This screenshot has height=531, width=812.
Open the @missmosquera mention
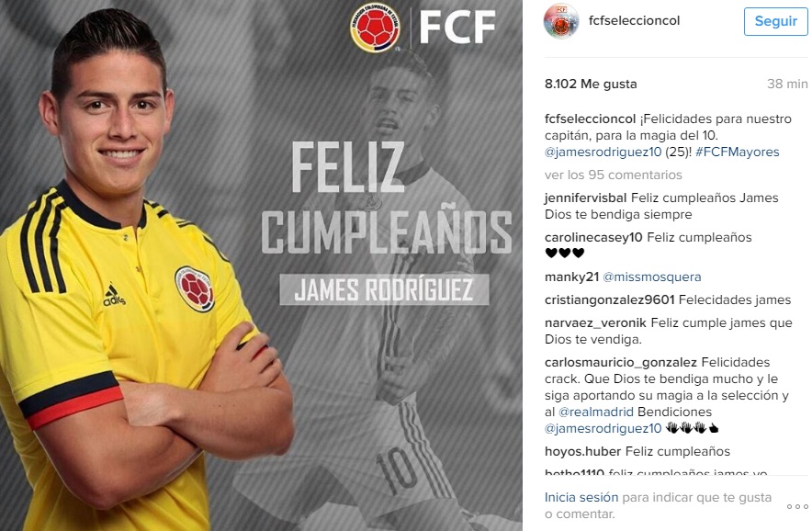click(x=652, y=277)
